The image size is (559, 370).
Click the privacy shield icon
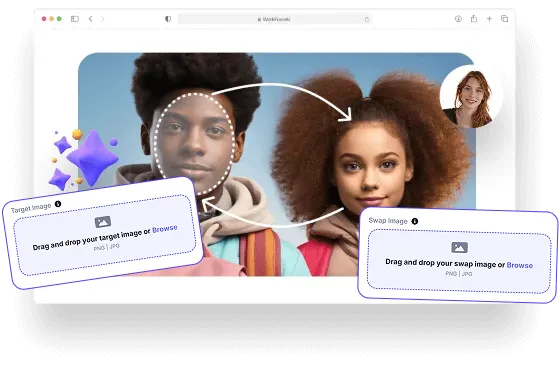pos(168,19)
